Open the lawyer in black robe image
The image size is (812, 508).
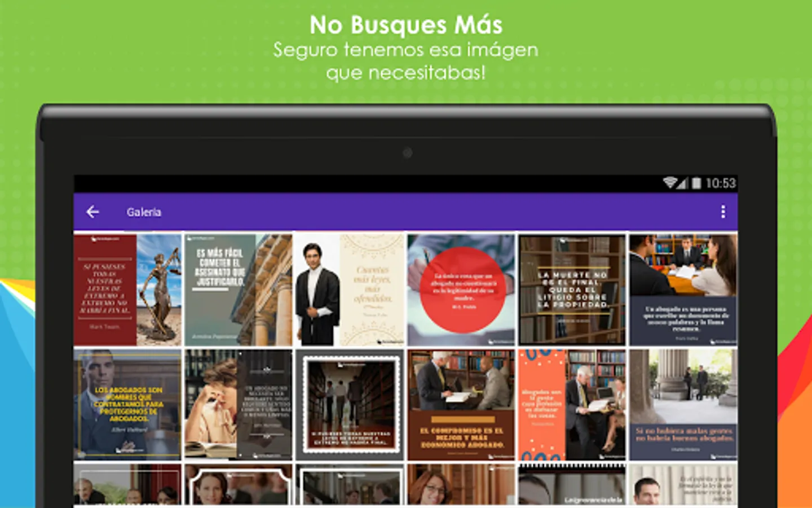350,290
